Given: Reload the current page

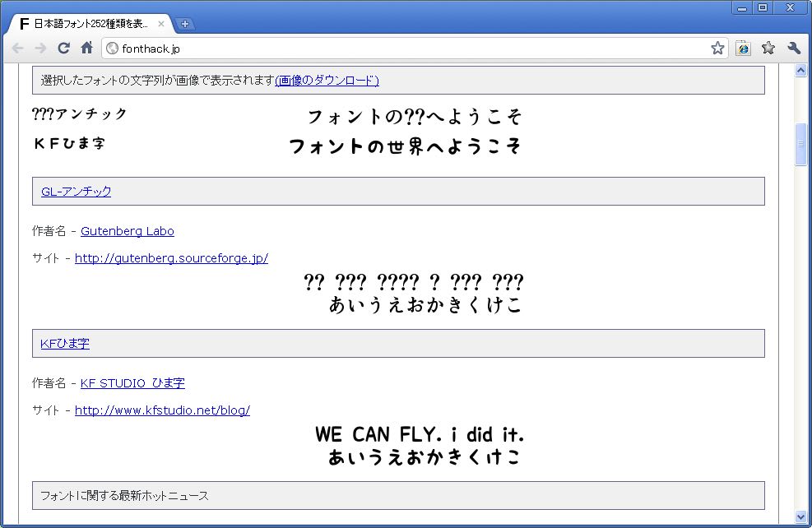Looking at the screenshot, I should 63,49.
